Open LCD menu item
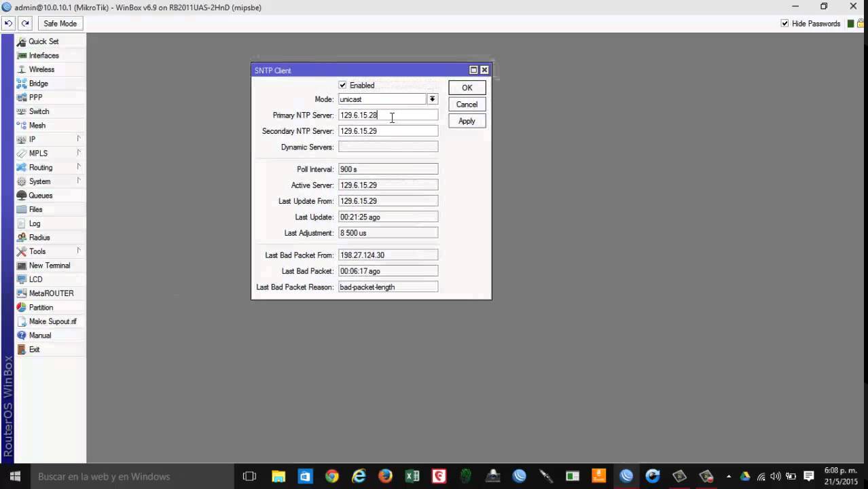The height and width of the screenshot is (489, 868). tap(50, 279)
